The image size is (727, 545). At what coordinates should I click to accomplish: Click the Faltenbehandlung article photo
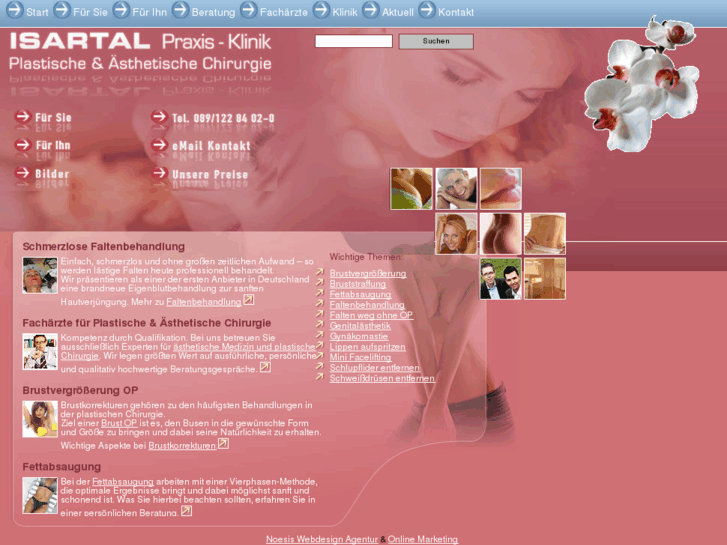click(x=40, y=276)
